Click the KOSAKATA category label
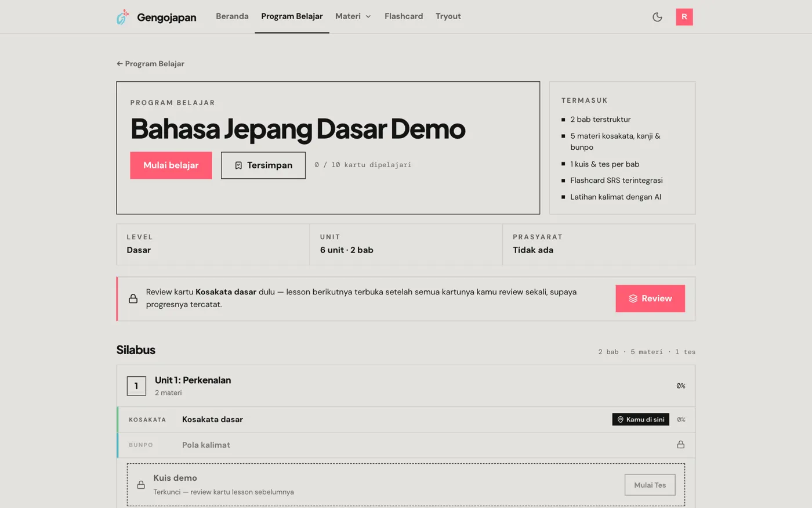812x508 pixels. pyautogui.click(x=147, y=420)
